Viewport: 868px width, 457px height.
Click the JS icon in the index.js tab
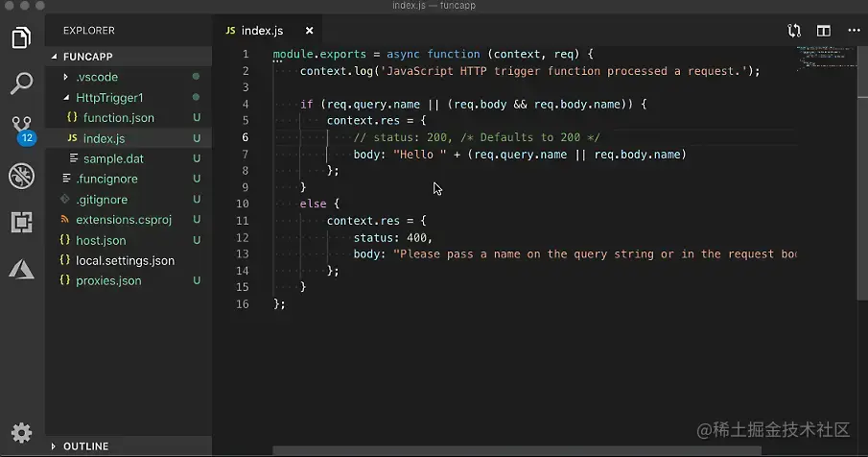pyautogui.click(x=230, y=31)
